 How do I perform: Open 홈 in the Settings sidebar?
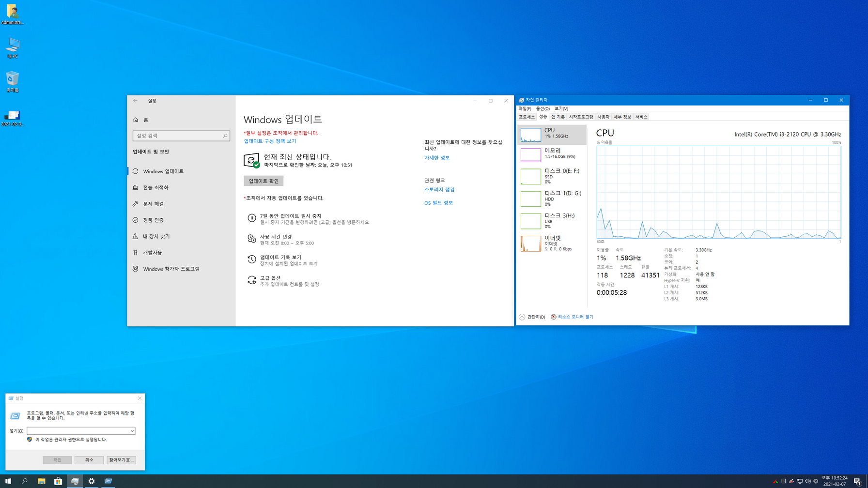(181, 120)
